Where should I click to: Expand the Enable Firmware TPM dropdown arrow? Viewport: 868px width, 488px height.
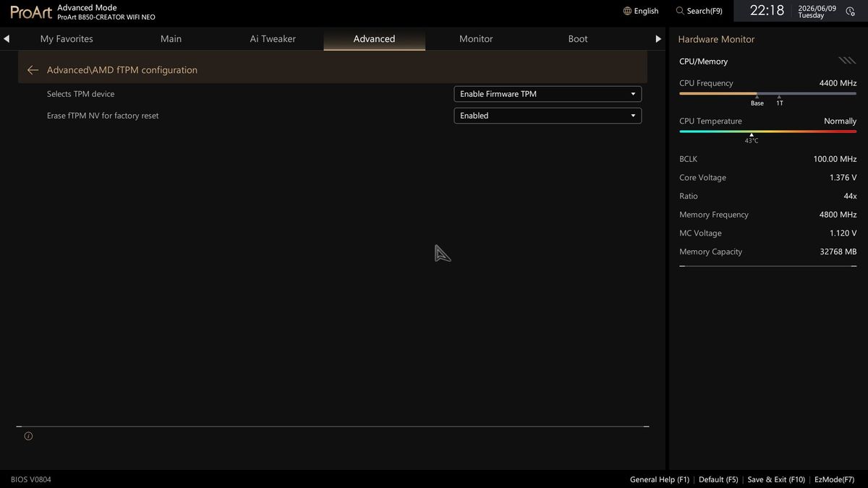(x=633, y=94)
